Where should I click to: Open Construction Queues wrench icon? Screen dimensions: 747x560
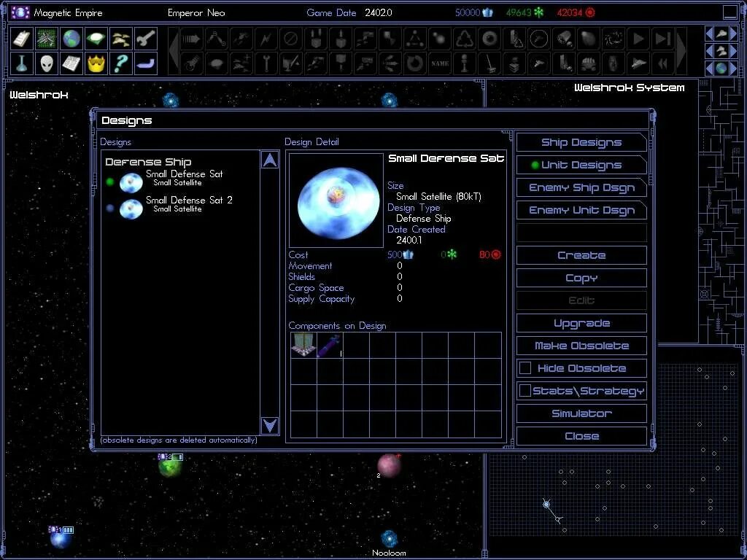[145, 39]
